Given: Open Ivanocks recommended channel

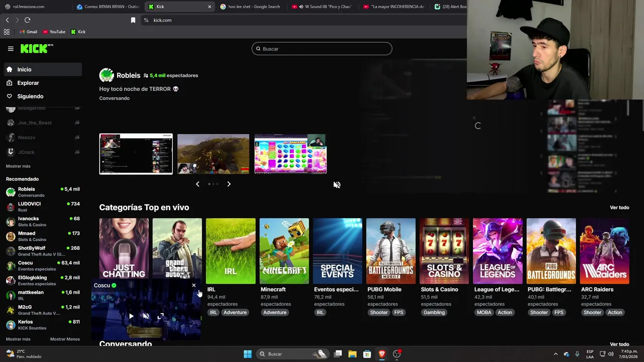Looking at the screenshot, I should (x=43, y=222).
